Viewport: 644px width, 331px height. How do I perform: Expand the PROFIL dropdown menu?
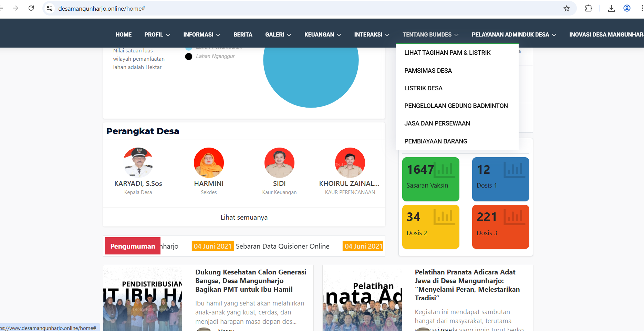pyautogui.click(x=157, y=34)
